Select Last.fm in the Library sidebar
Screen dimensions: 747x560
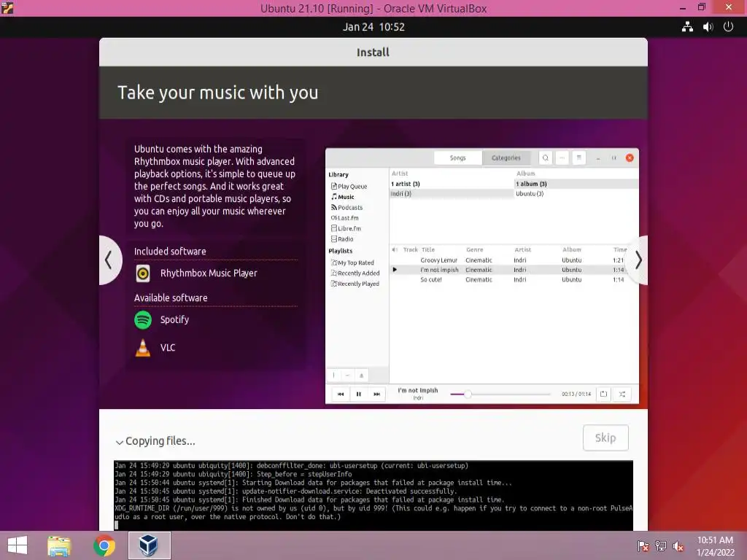(x=345, y=218)
